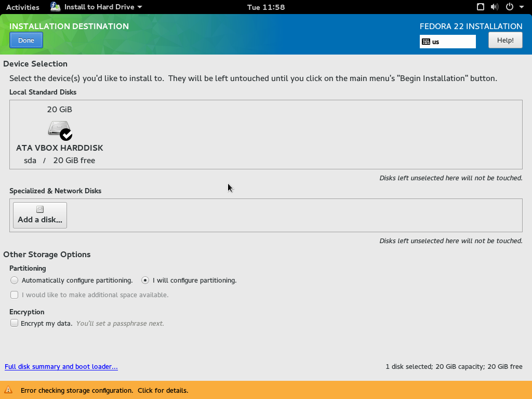Select 'Automatically configure partitioning' radio button
Screen dimensions: 532x399
coord(15,280)
